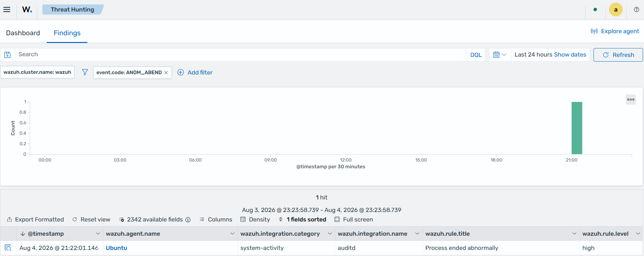Open the hamburger navigation menu

(7, 9)
